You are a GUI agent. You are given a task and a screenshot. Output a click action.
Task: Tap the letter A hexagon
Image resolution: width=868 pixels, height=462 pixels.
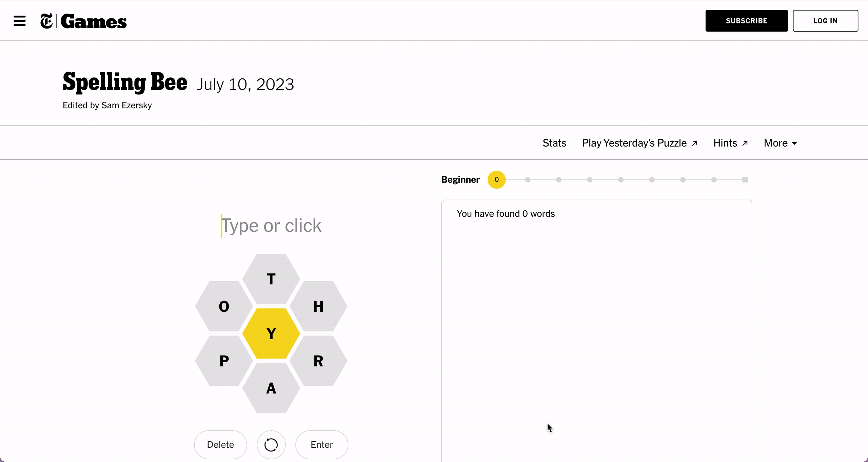[x=271, y=388]
